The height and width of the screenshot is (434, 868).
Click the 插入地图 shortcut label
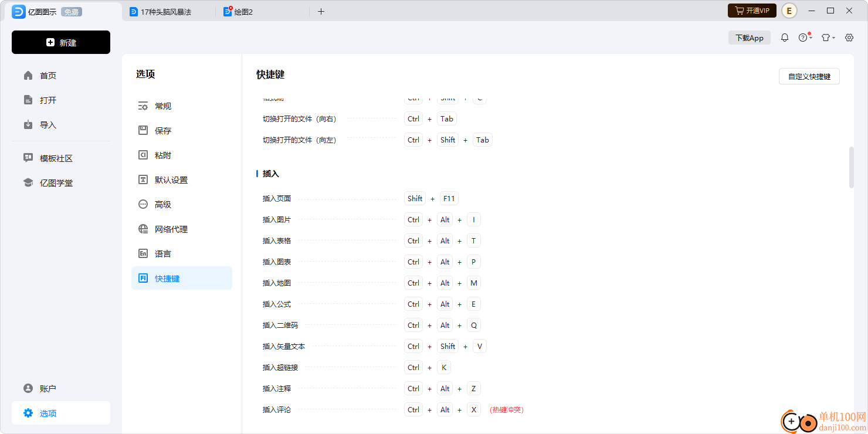277,283
